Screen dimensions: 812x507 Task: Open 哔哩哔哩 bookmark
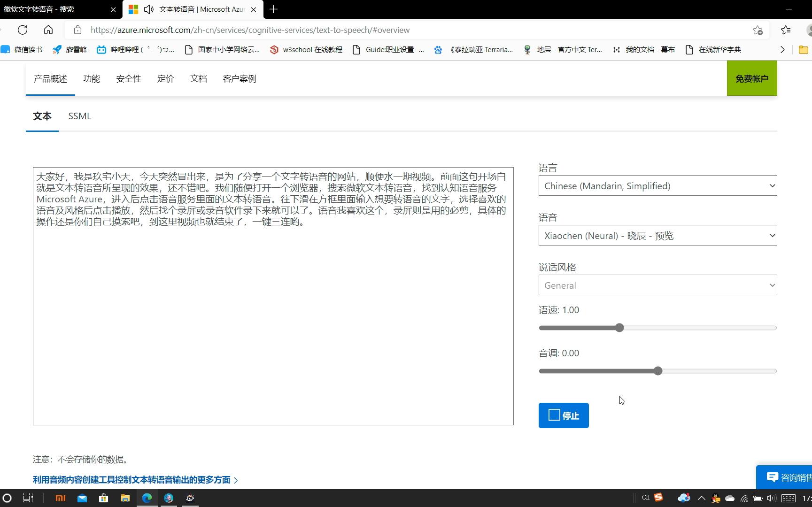pos(135,49)
